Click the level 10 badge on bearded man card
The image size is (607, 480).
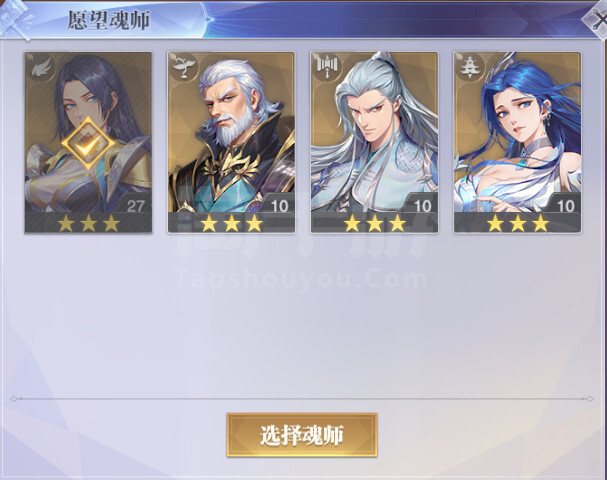click(x=279, y=204)
